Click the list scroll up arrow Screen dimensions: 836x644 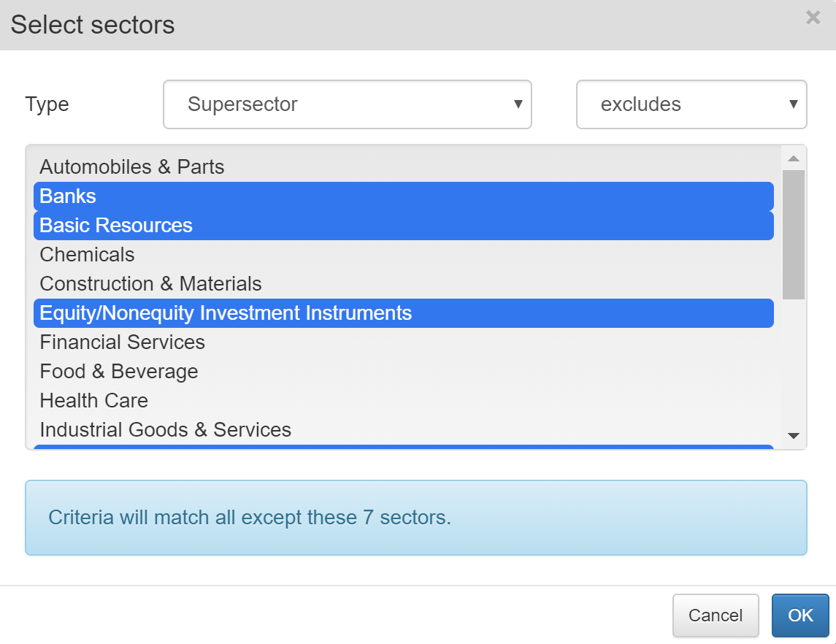794,158
